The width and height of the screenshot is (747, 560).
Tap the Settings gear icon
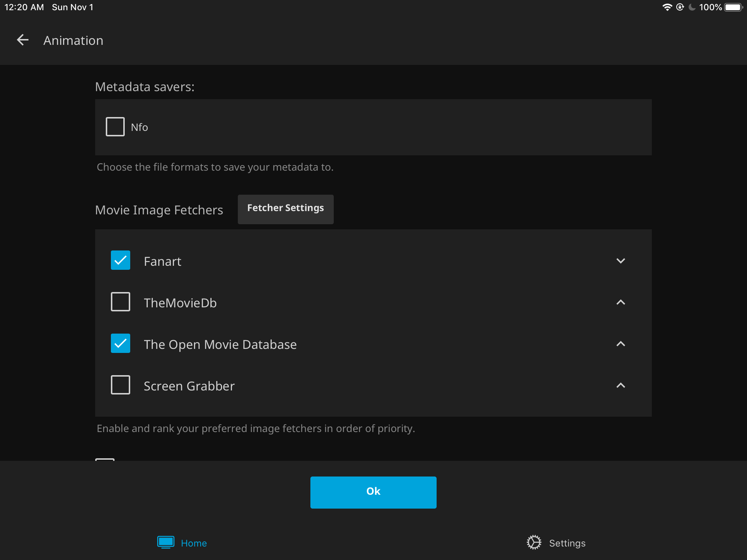pos(534,542)
